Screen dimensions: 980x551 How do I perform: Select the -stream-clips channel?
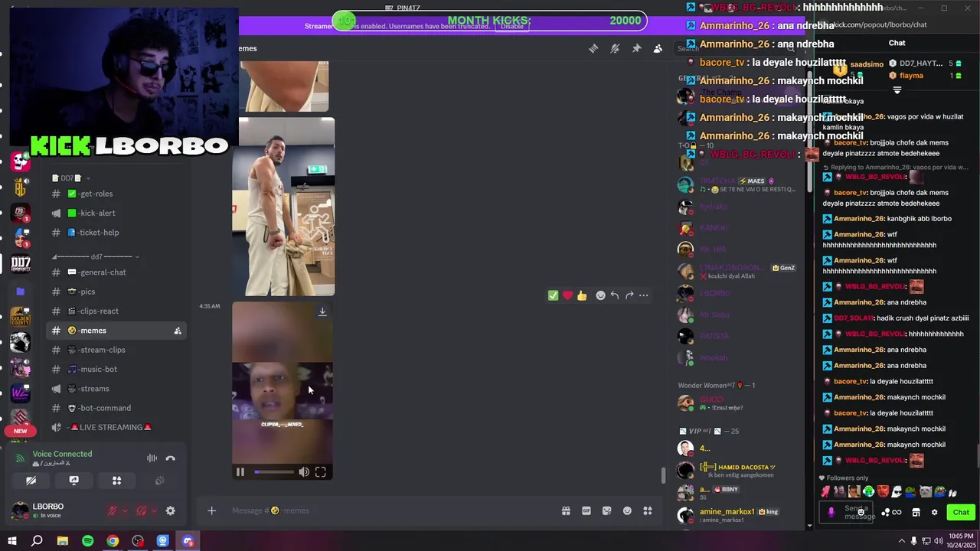point(116,350)
